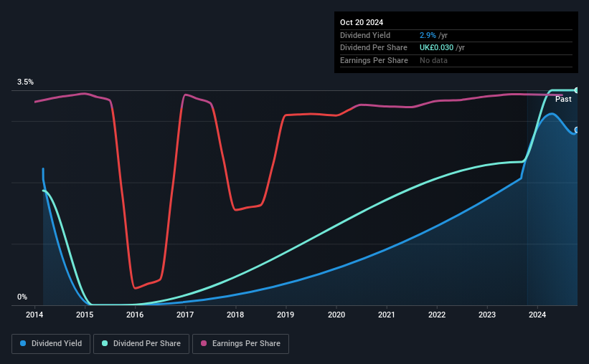This screenshot has height=364, width=589.
Task: Click the 2015 x-axis label
Action: 85,315
